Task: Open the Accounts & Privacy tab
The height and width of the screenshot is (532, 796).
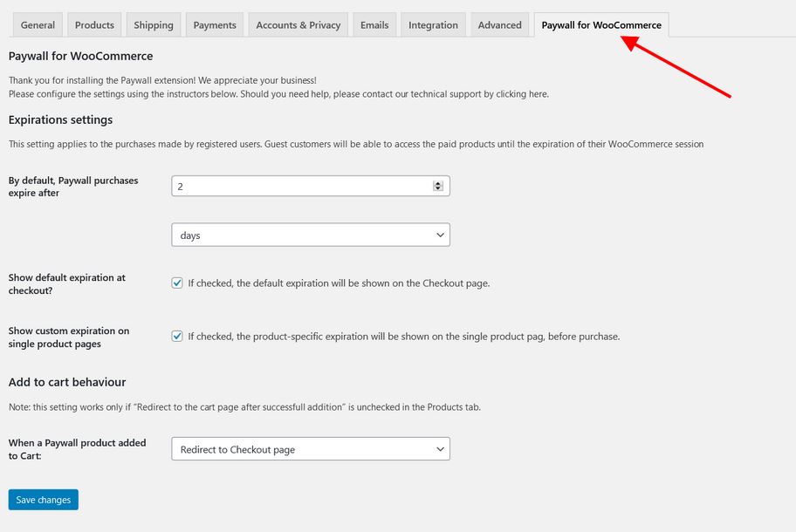Action: click(298, 24)
